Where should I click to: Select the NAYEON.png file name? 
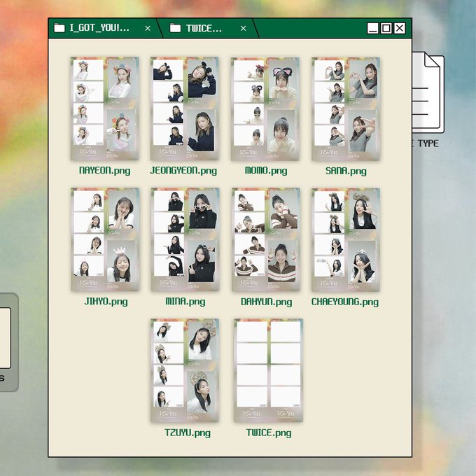point(105,171)
